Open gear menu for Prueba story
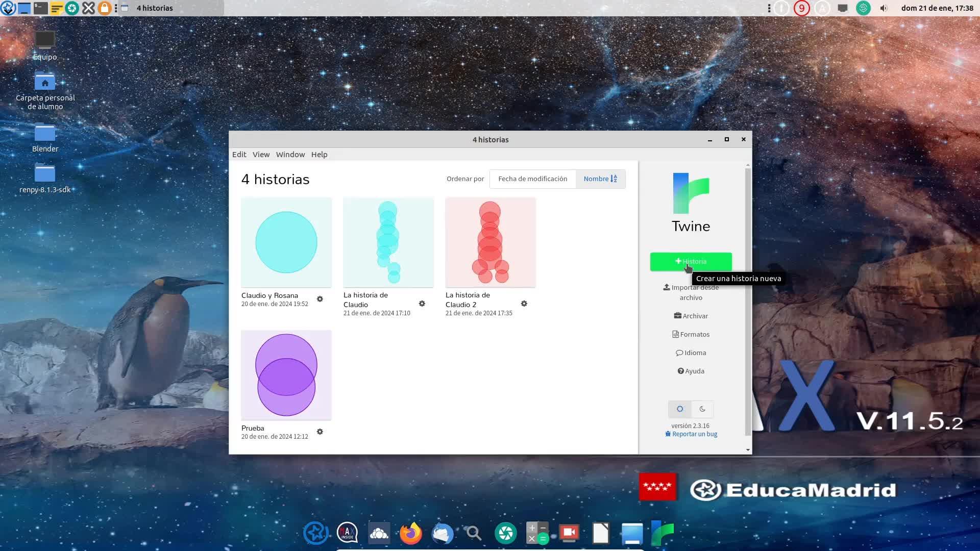Screen dimensions: 980x551 320,432
